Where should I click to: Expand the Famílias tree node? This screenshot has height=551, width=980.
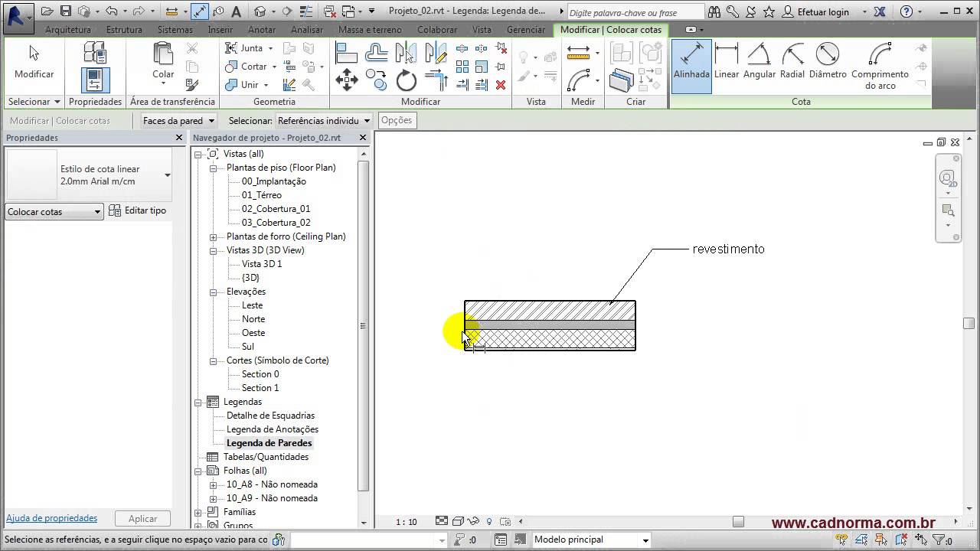coord(198,512)
